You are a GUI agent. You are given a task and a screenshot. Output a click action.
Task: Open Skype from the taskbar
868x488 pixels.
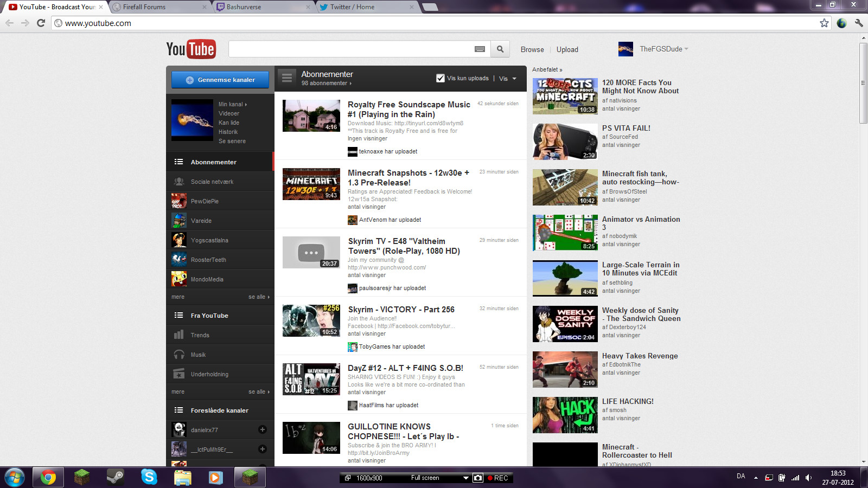(x=149, y=477)
